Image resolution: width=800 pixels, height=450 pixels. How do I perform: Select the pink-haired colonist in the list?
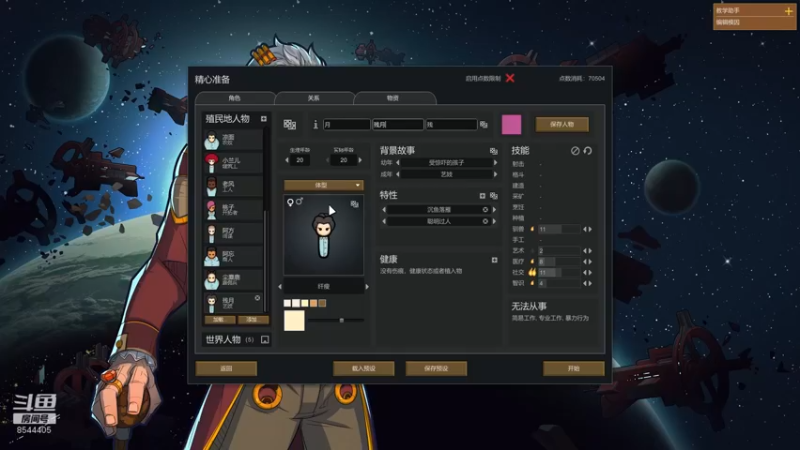(x=234, y=210)
